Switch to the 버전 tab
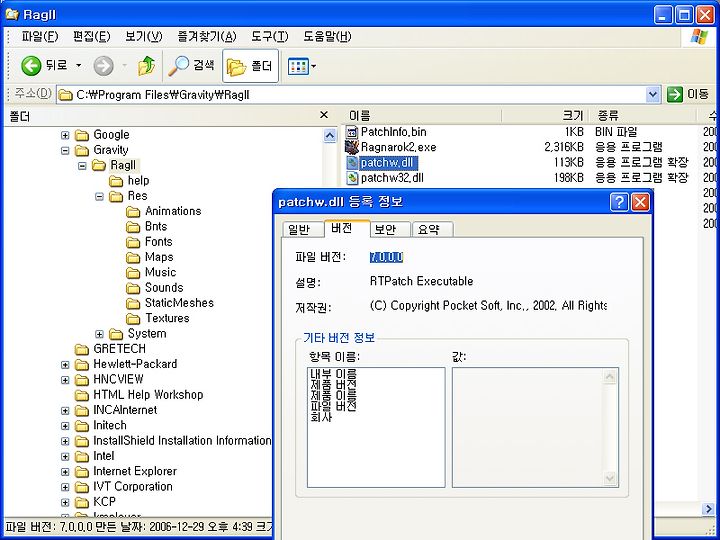This screenshot has height=540, width=720. coord(347,228)
